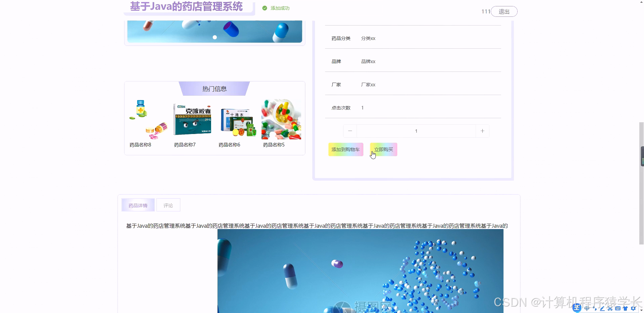Click the 添加到购物车 add-to-cart button
This screenshot has width=644, height=313.
pos(346,149)
